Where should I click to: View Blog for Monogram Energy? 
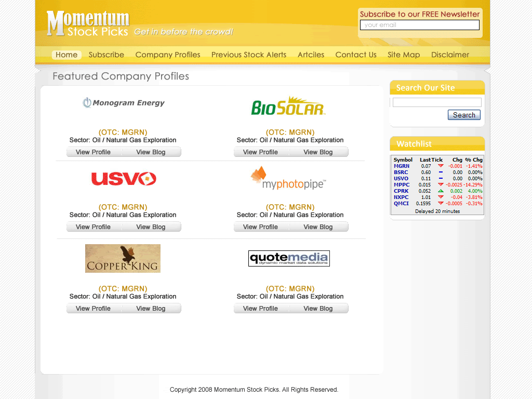coord(151,152)
